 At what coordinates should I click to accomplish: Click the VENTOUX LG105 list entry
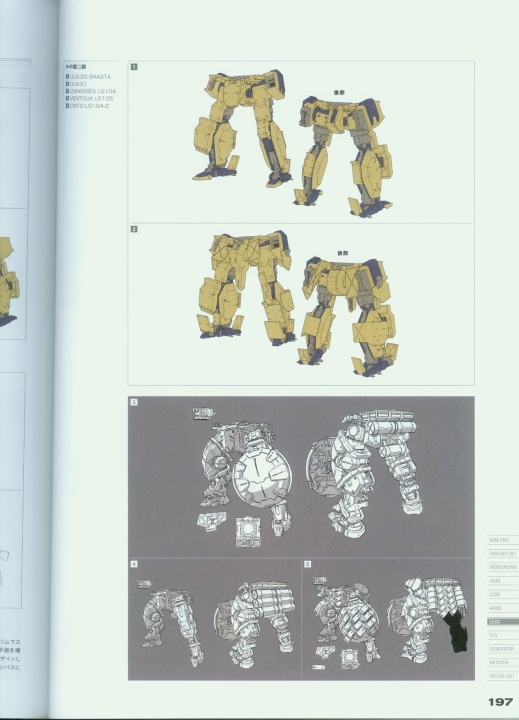click(90, 98)
